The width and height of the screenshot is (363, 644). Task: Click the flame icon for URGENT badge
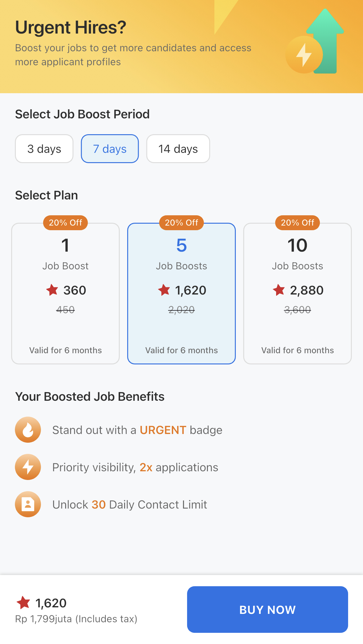pos(28,430)
